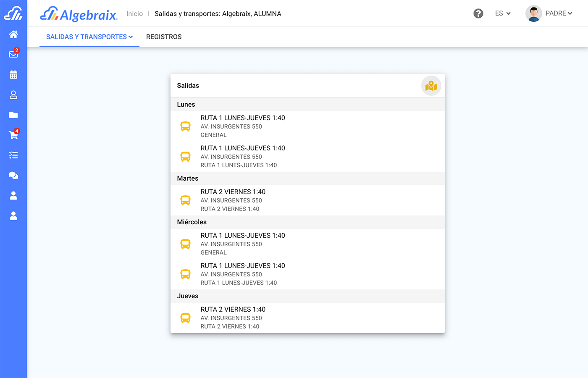Open the chat messages icon
Viewport: 588px width, 378px height.
pos(13,176)
